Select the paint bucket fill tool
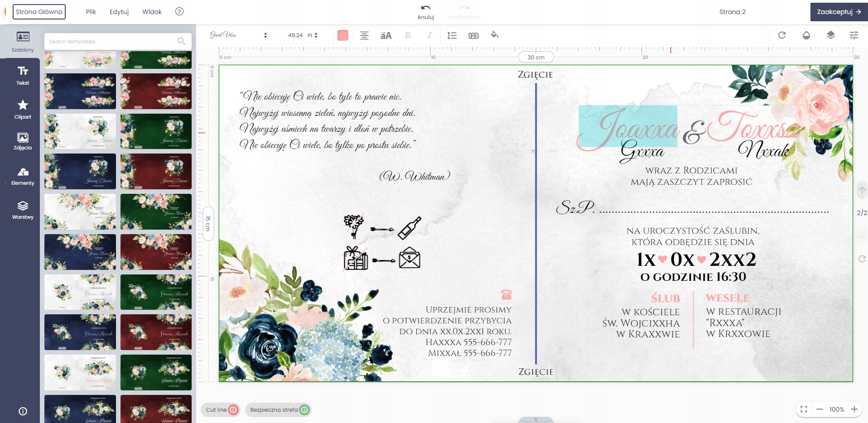The height and width of the screenshot is (423, 868). click(x=495, y=34)
